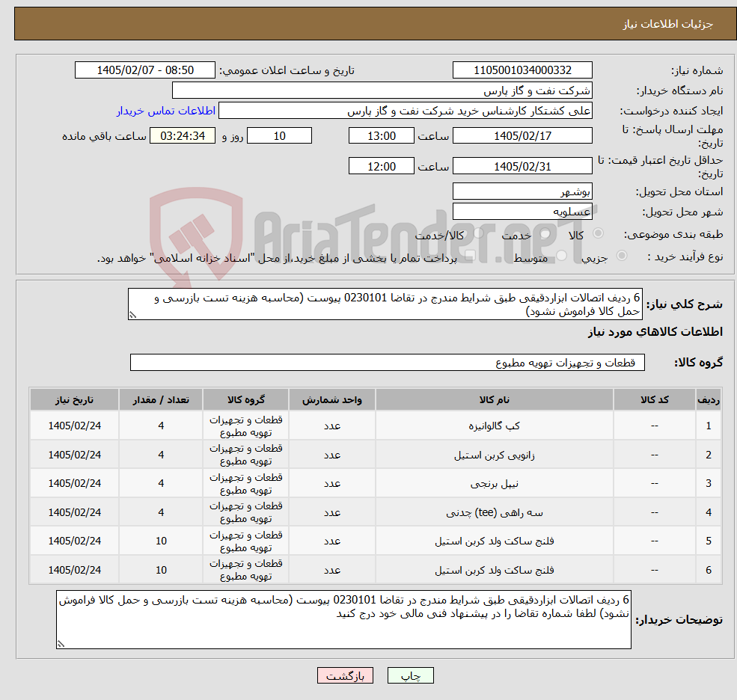Click the buyer name field شرکت نفت و گاز پارس

click(x=382, y=90)
